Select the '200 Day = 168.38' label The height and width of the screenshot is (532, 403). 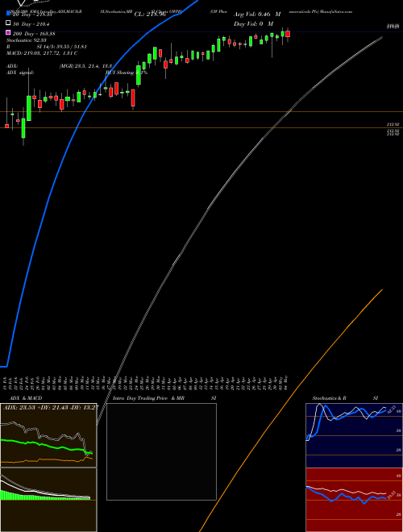pyautogui.click(x=34, y=34)
